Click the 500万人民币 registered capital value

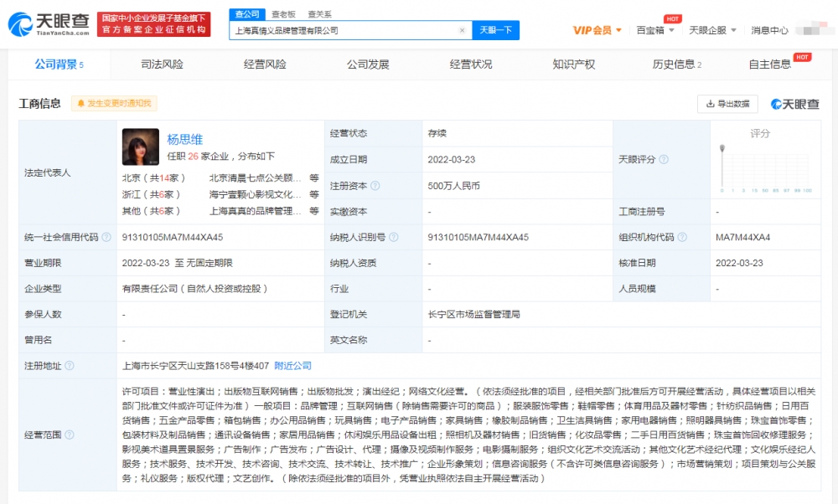tap(453, 186)
